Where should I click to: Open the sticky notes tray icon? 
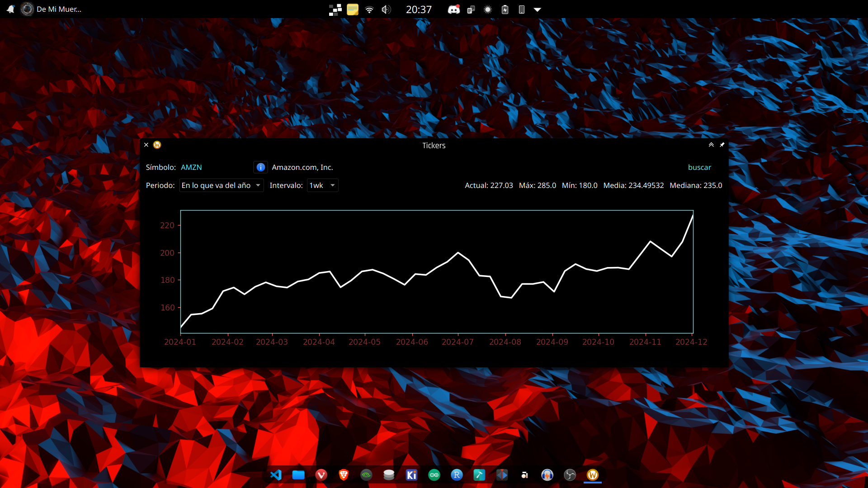353,9
